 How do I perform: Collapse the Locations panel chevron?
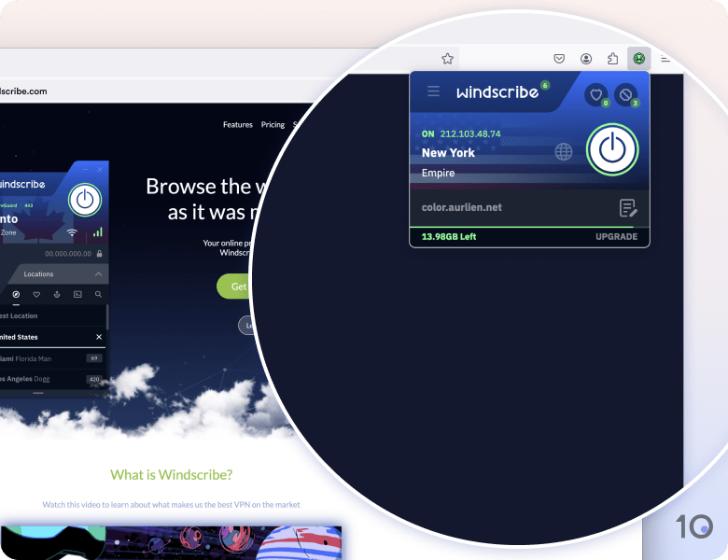(x=98, y=274)
